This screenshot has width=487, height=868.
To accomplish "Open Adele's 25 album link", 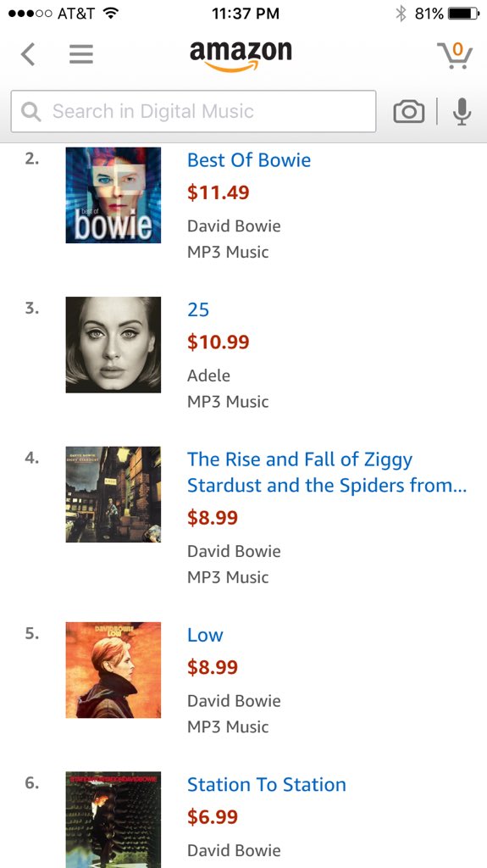I will point(198,309).
